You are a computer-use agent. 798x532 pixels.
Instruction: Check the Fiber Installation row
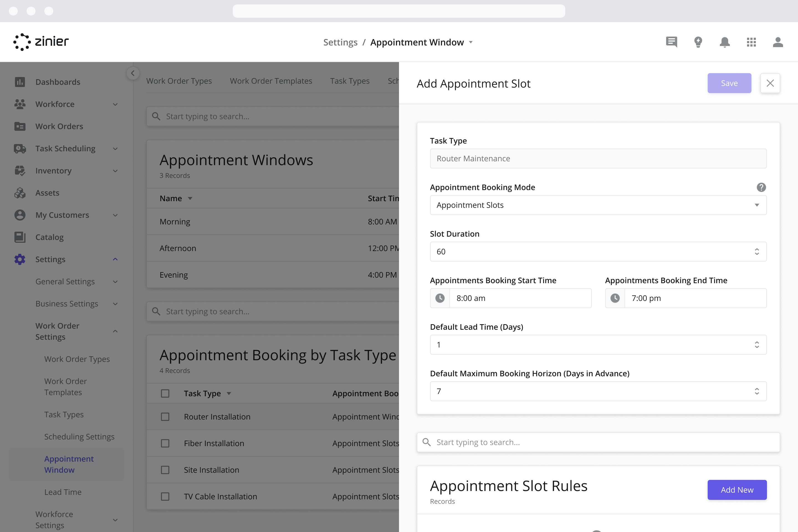165,443
